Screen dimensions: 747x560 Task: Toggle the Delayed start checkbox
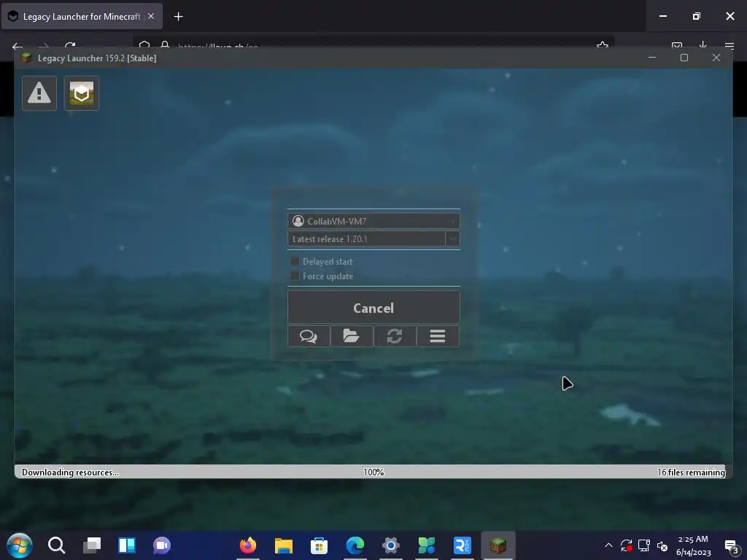(295, 261)
